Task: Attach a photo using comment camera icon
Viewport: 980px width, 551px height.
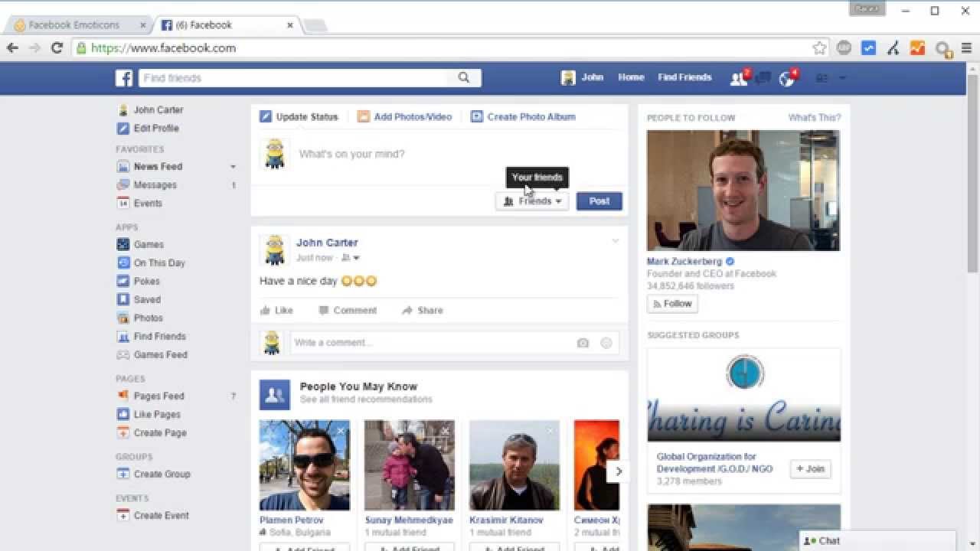Action: (x=583, y=343)
